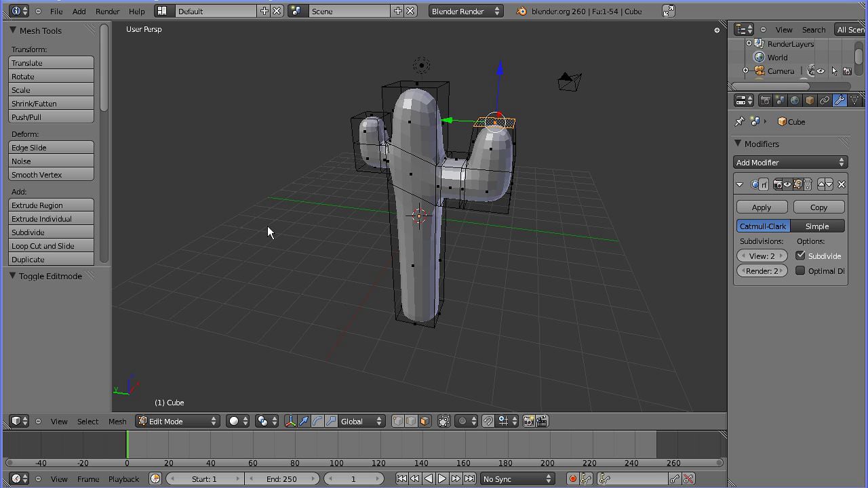868x488 pixels.
Task: Open Blender Render engine dropdown
Action: [466, 11]
